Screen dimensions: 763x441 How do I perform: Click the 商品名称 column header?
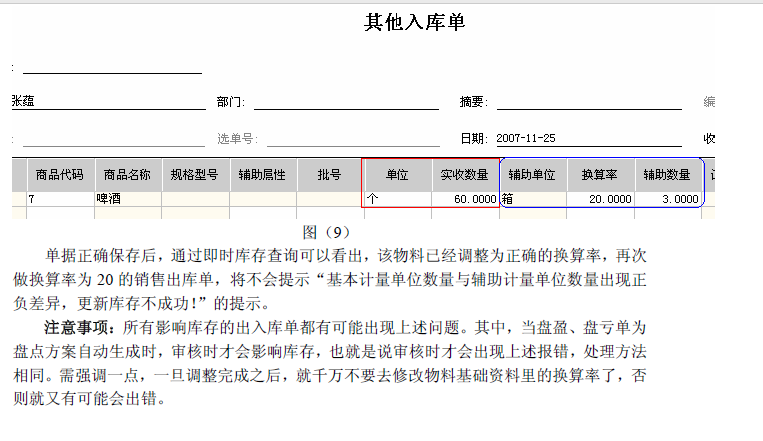point(127,175)
